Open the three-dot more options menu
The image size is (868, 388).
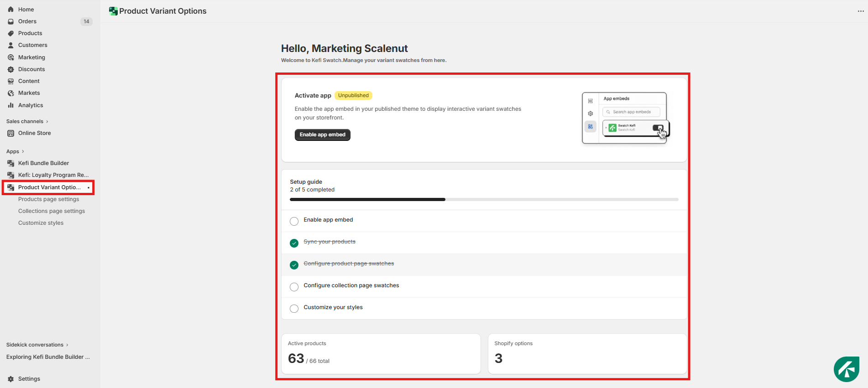[x=861, y=11]
